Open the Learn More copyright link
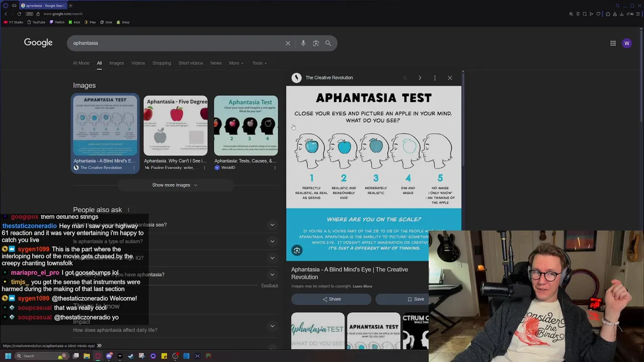The image size is (644, 362). click(x=362, y=286)
